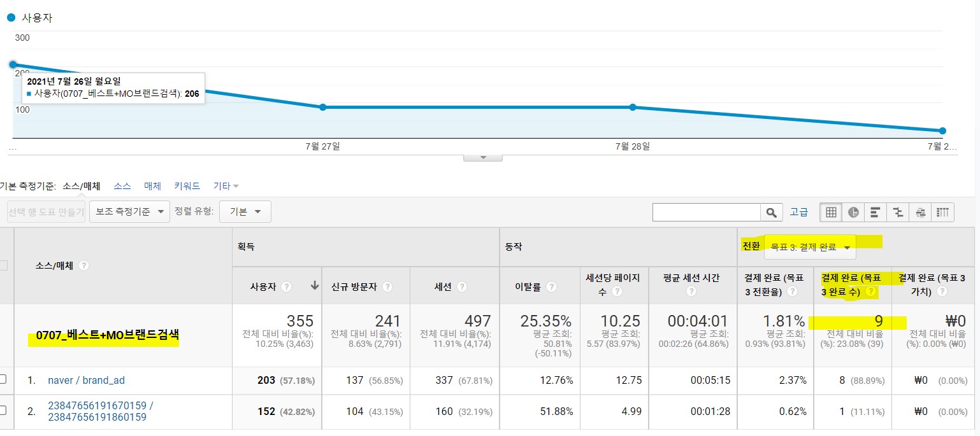This screenshot has width=980, height=436.
Task: Toggle the select-all checkbox in table header
Action: click(x=3, y=265)
